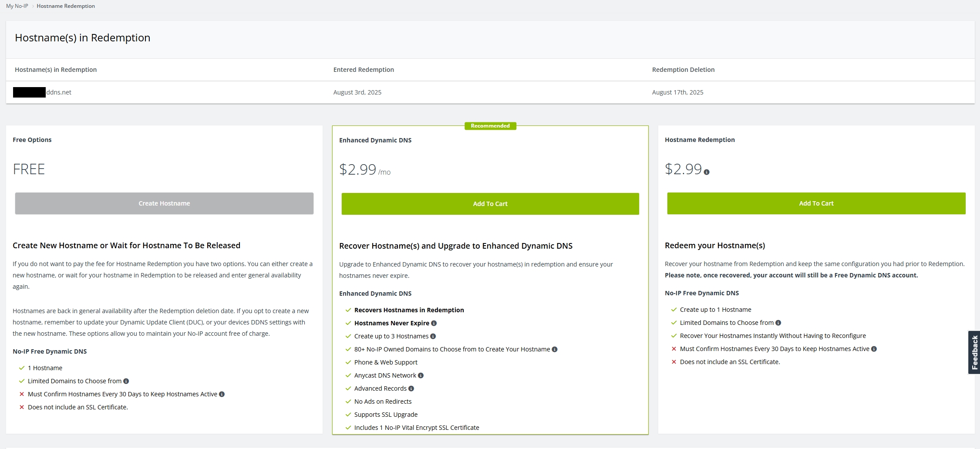Click info icon beside Advanced Records

(411, 388)
